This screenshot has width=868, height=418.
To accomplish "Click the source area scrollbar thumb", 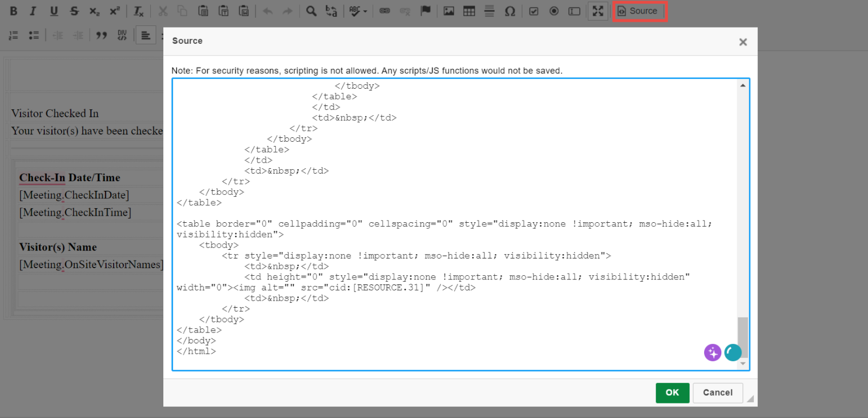I will click(x=743, y=337).
